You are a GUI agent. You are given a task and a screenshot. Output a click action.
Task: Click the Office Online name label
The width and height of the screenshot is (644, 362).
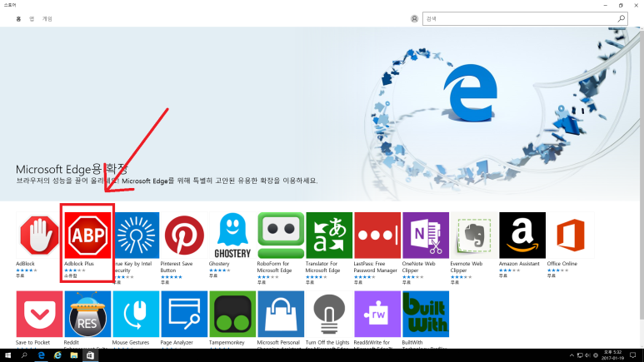tap(562, 264)
